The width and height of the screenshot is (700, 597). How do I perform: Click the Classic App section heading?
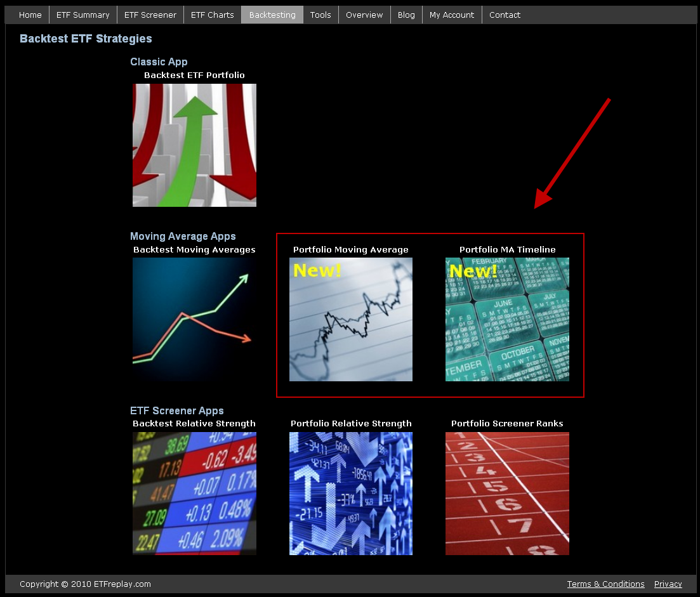[x=159, y=62]
